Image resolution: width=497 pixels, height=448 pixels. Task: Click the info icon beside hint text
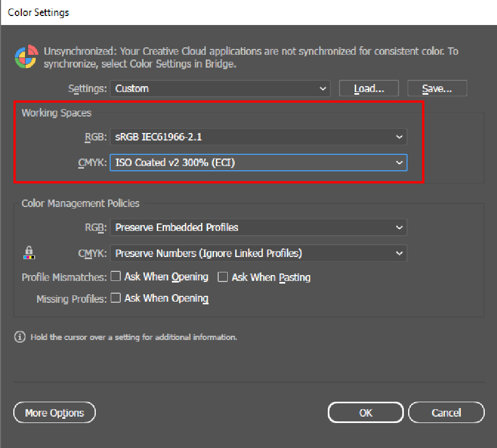20,337
